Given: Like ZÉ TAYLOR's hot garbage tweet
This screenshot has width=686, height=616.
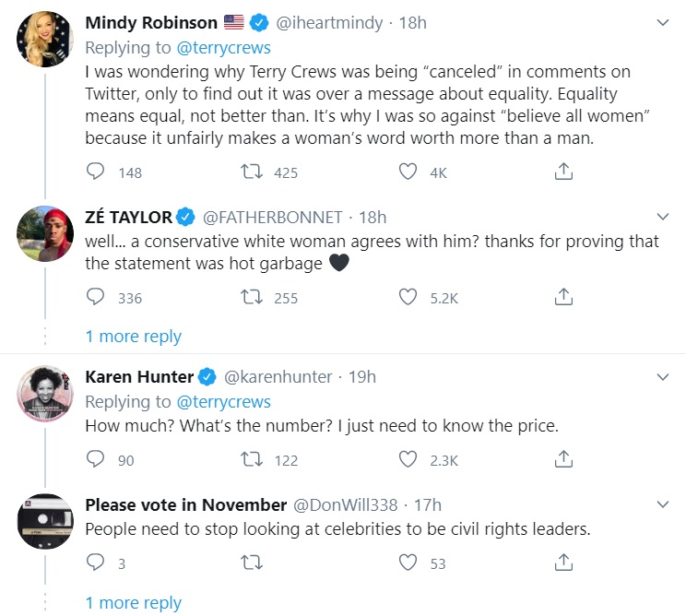Looking at the screenshot, I should pyautogui.click(x=408, y=297).
